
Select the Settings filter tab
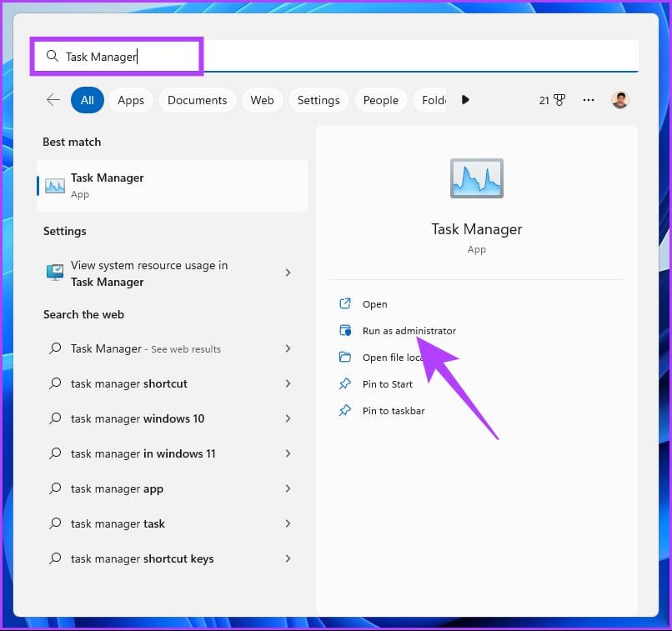click(x=318, y=99)
